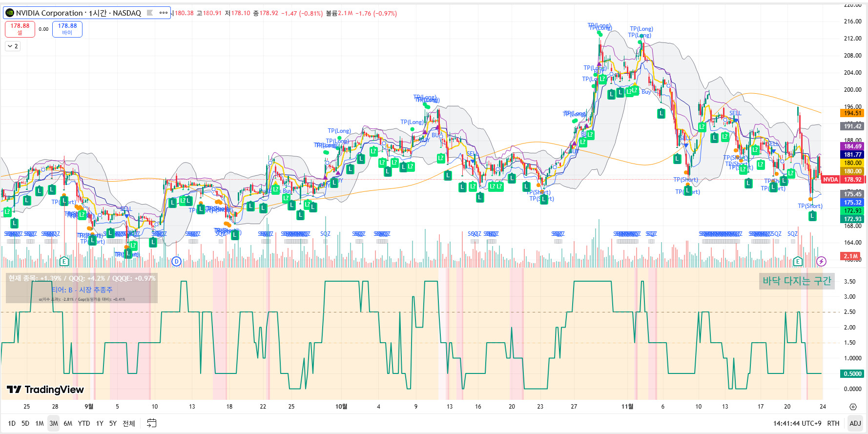Show the 5Y range
The image size is (868, 434).
pos(113,423)
